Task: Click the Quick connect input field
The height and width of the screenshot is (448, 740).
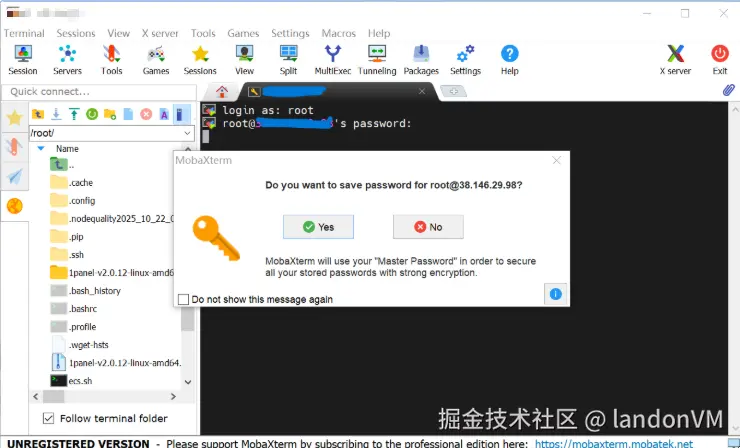Action: pos(99,92)
